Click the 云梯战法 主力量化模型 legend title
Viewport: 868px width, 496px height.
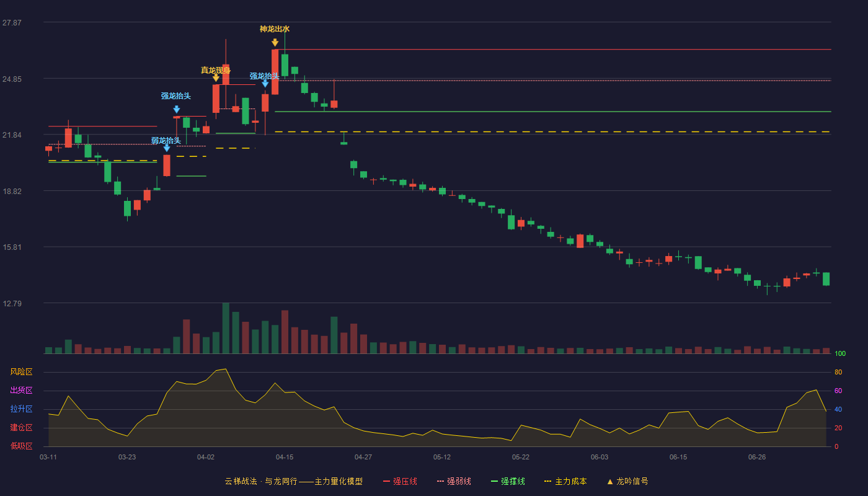[x=294, y=482]
